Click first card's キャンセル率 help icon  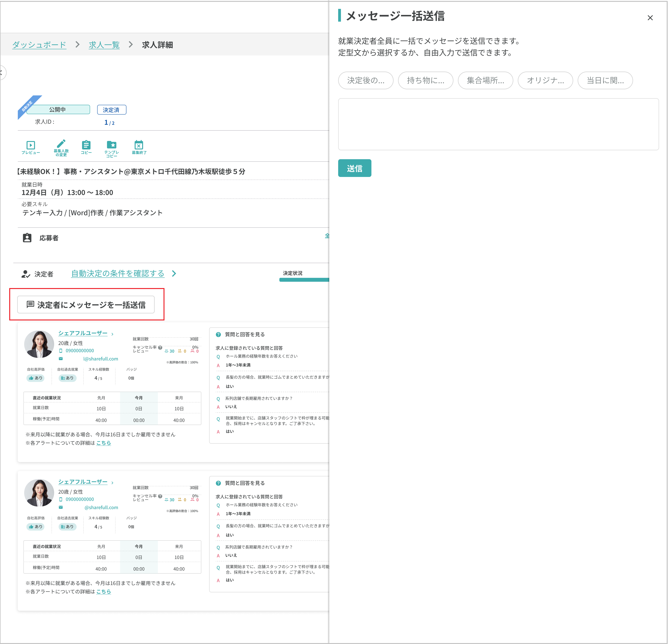(x=160, y=348)
